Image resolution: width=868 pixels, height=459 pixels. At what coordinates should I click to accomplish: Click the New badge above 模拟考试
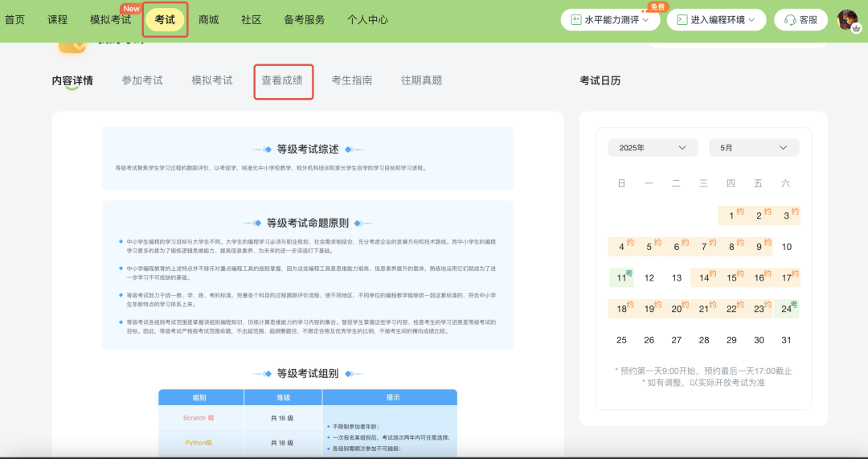pos(131,8)
